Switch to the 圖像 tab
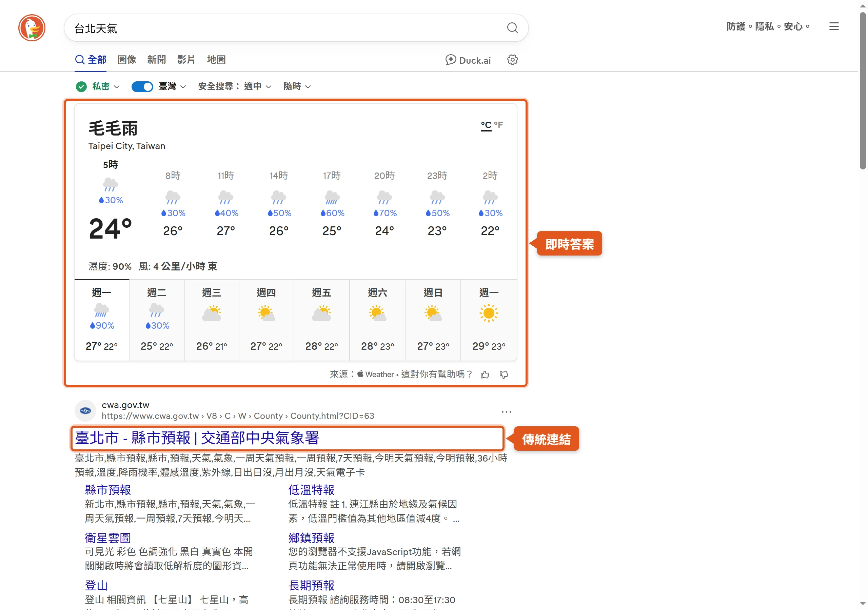This screenshot has height=610, width=868. click(x=127, y=60)
